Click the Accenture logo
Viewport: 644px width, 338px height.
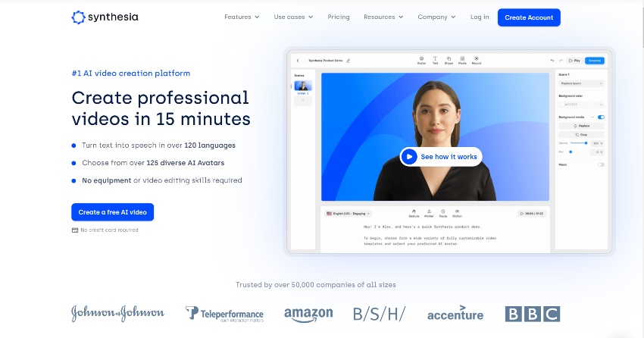(x=455, y=313)
